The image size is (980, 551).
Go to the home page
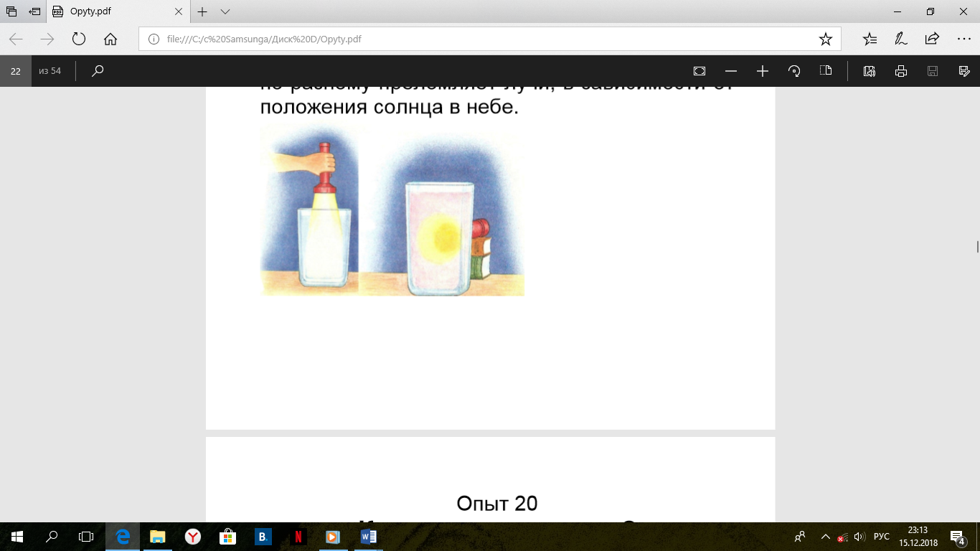click(x=110, y=39)
